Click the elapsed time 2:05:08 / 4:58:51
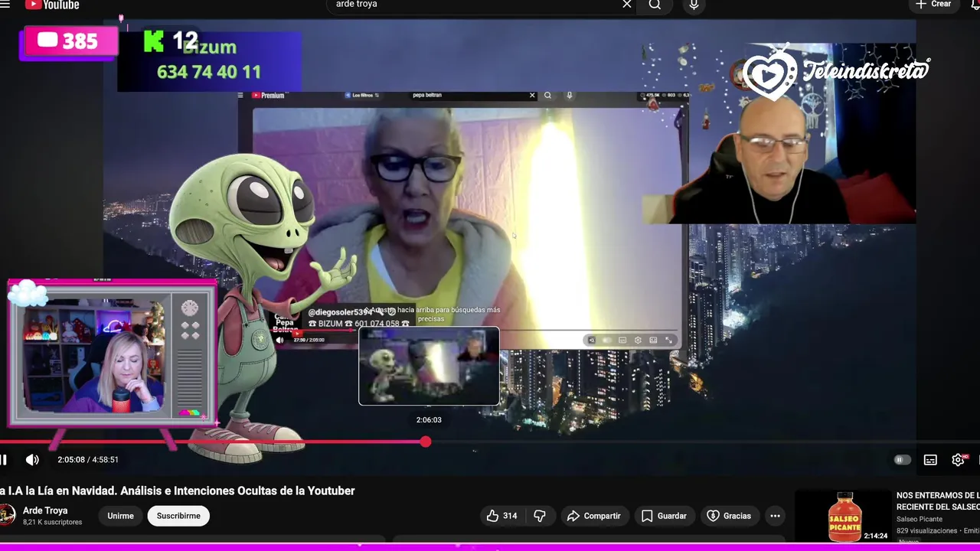Image resolution: width=980 pixels, height=551 pixels. coord(88,460)
